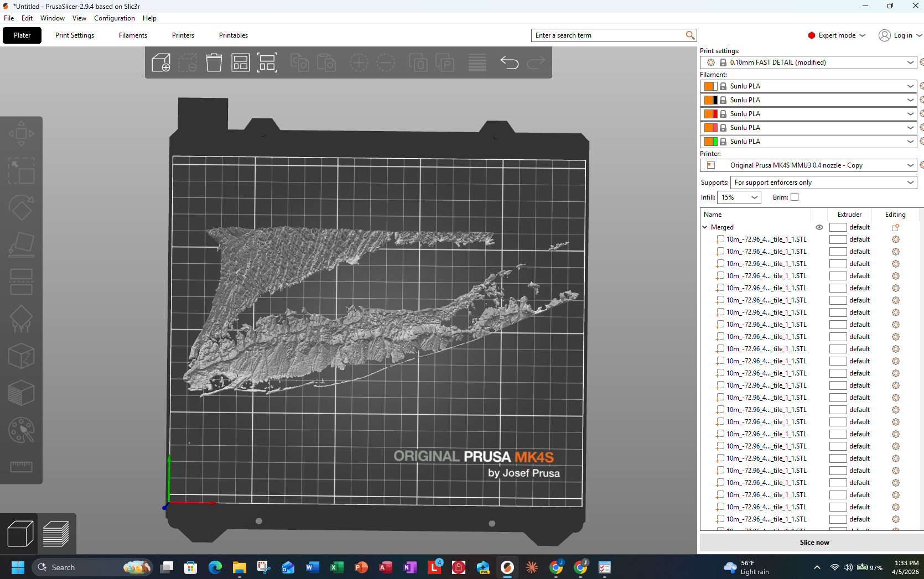
Task: Select the Variable layer height icon
Action: 477,62
